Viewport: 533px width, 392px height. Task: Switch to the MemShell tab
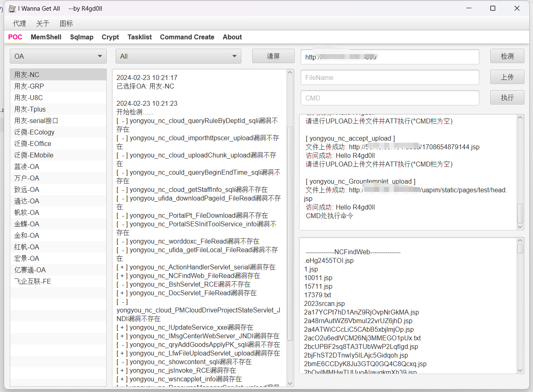coord(46,37)
